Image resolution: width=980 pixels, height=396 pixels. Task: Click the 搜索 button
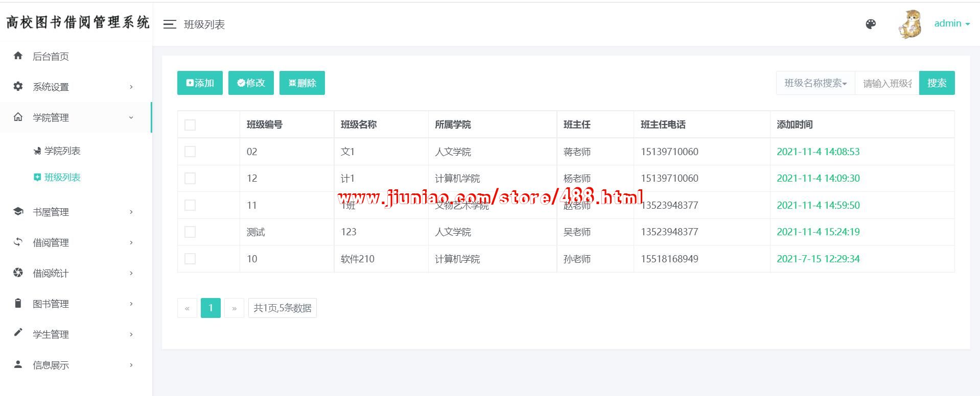(x=937, y=83)
